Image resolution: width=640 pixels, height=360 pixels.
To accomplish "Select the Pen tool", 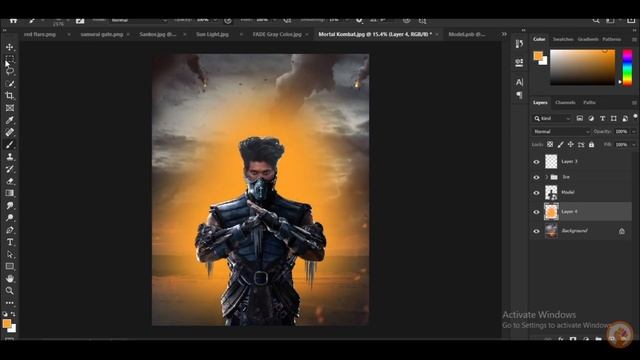I will (x=9, y=230).
